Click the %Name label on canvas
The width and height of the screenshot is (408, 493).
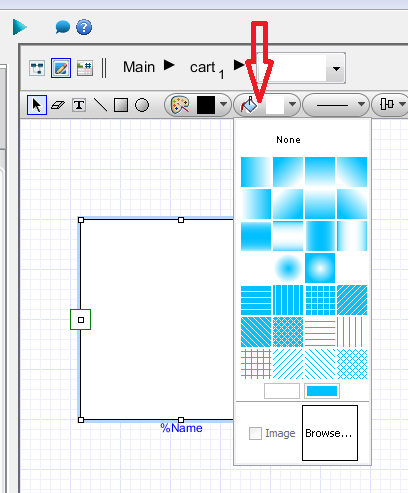[181, 428]
